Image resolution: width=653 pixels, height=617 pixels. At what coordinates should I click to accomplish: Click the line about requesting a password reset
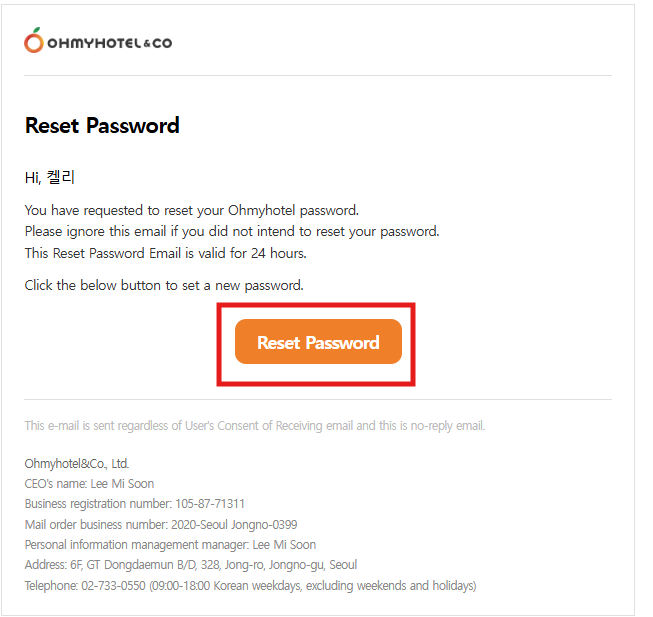[x=191, y=210]
